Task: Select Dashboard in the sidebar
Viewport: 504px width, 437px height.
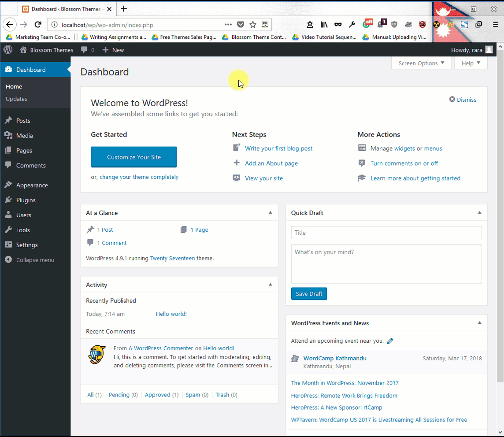Action: [x=35, y=70]
